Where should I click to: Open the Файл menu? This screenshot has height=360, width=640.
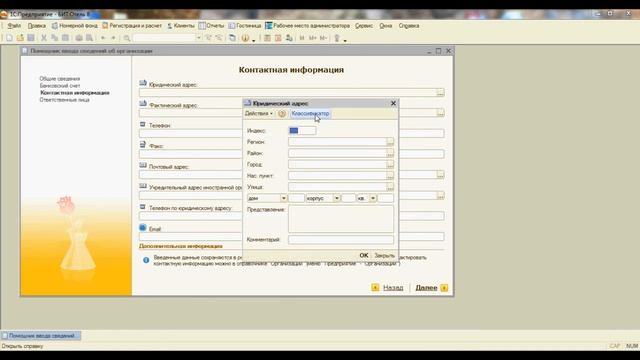pyautogui.click(x=14, y=26)
